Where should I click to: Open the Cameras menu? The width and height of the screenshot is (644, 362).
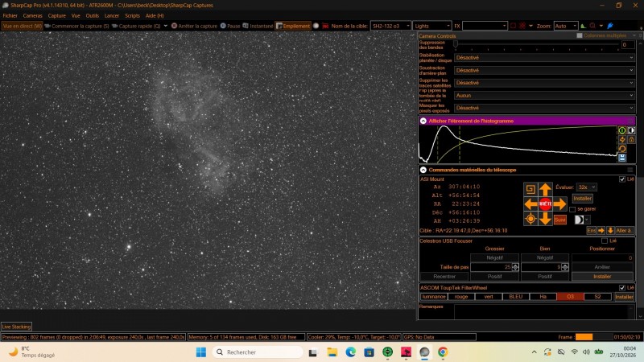tap(32, 15)
